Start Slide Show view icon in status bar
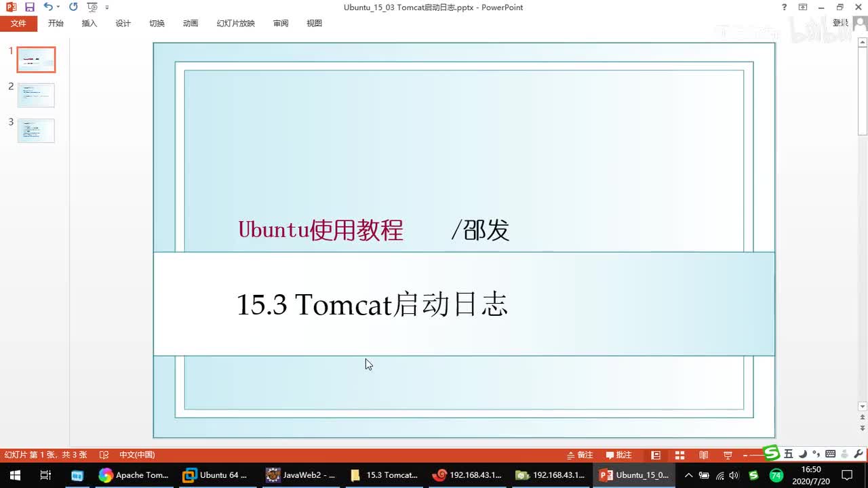The image size is (868, 488). pyautogui.click(x=728, y=455)
